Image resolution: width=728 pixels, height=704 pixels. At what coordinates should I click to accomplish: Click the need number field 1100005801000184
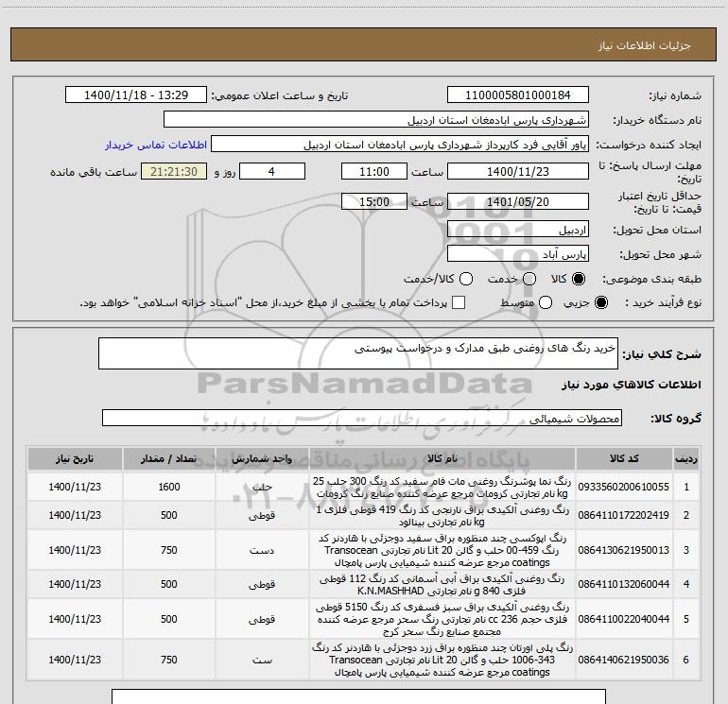click(518, 95)
